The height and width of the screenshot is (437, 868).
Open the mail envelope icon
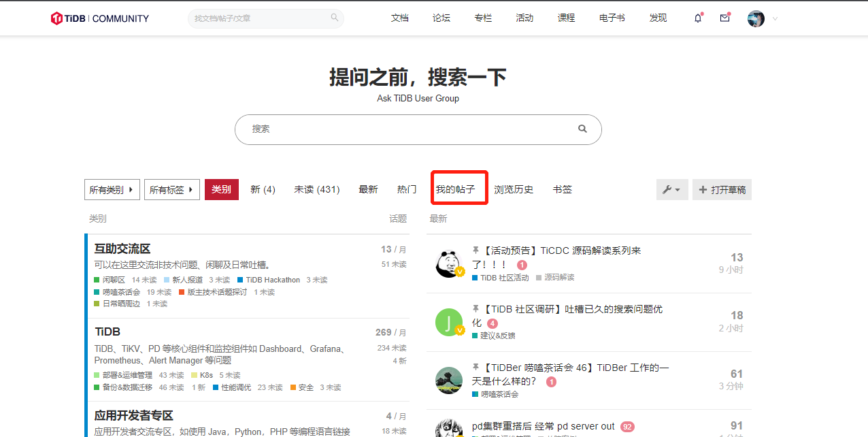pyautogui.click(x=725, y=18)
